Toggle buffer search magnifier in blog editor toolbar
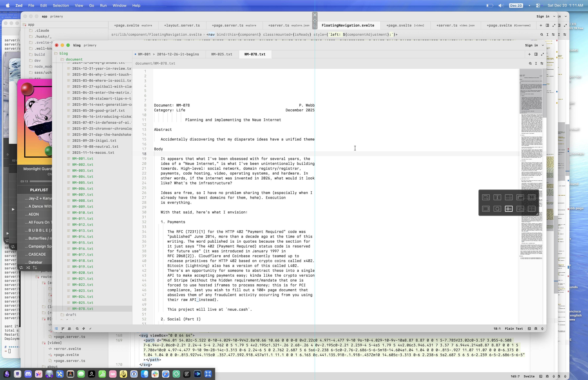The image size is (588, 380). coord(530,63)
